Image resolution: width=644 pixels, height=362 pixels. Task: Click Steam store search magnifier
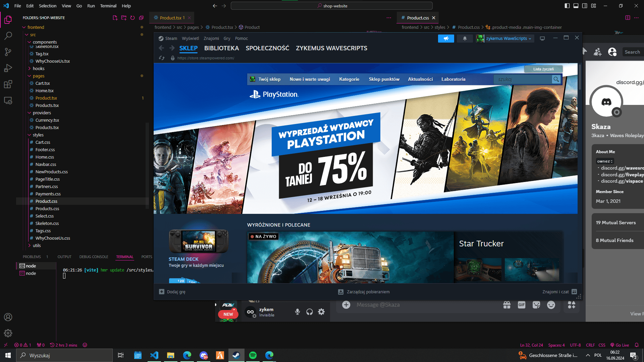tap(556, 79)
